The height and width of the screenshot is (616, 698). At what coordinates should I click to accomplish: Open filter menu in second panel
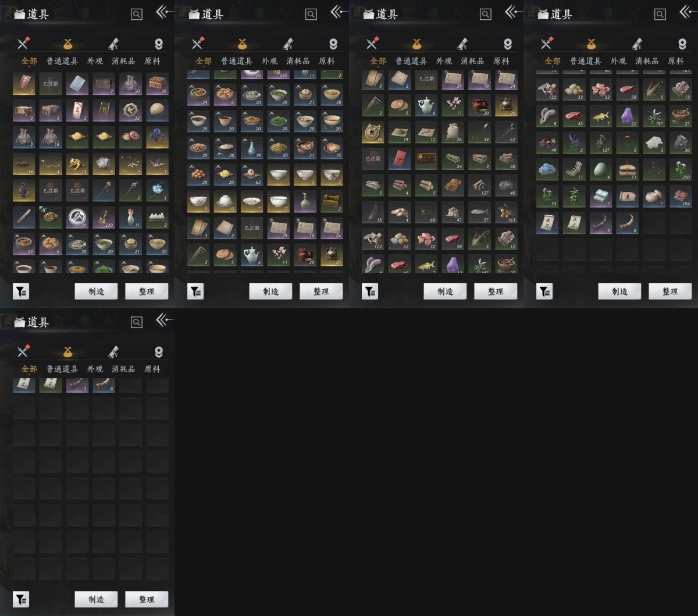(x=195, y=291)
